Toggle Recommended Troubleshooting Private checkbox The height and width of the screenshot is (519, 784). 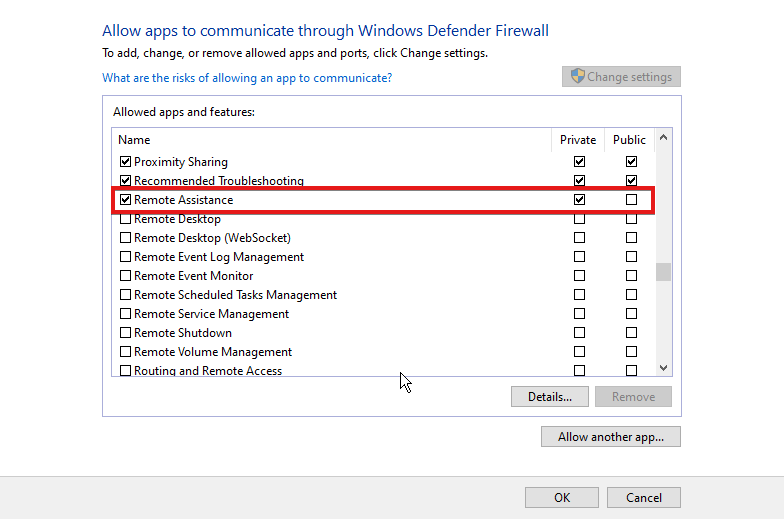pos(580,180)
